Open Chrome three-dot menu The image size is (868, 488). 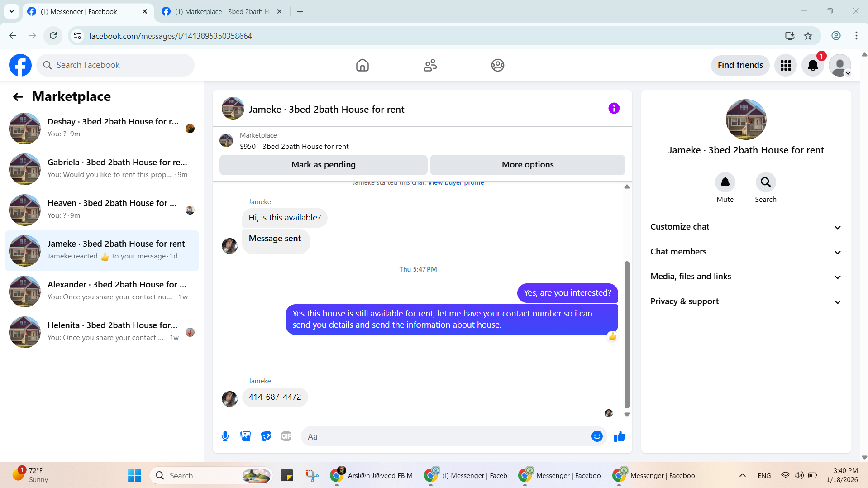(856, 36)
